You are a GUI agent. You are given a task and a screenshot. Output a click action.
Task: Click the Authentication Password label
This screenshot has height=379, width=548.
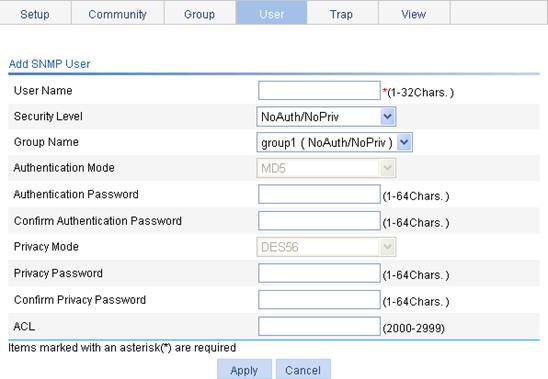coord(76,194)
